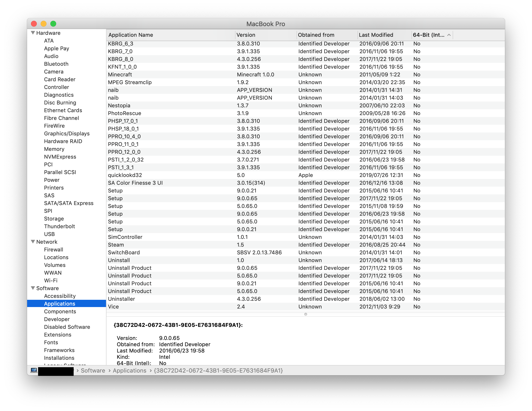Collapse the Hardware section triangle
Viewport: 532px width, 411px height.
[x=33, y=33]
